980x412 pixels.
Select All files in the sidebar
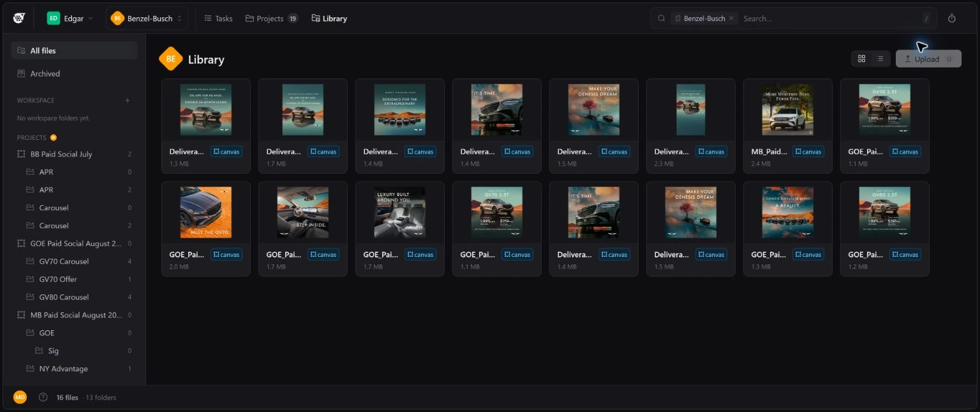tap(74, 50)
